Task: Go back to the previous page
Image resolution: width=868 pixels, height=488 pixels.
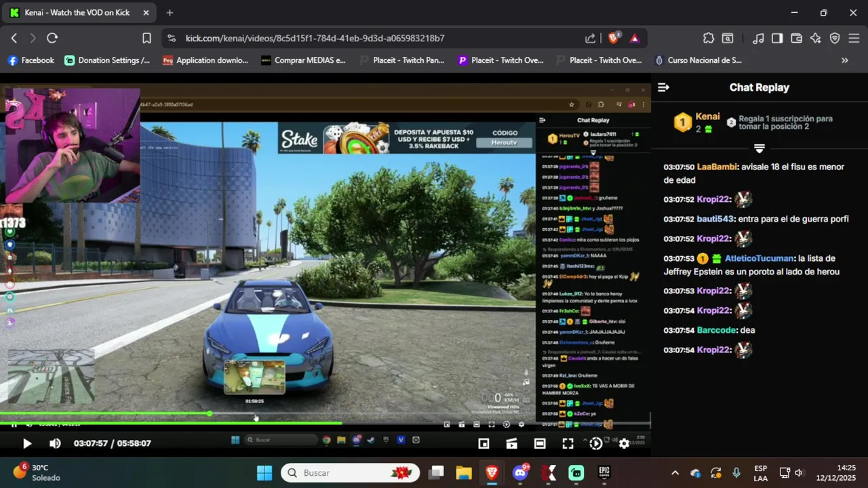Action: [x=14, y=38]
